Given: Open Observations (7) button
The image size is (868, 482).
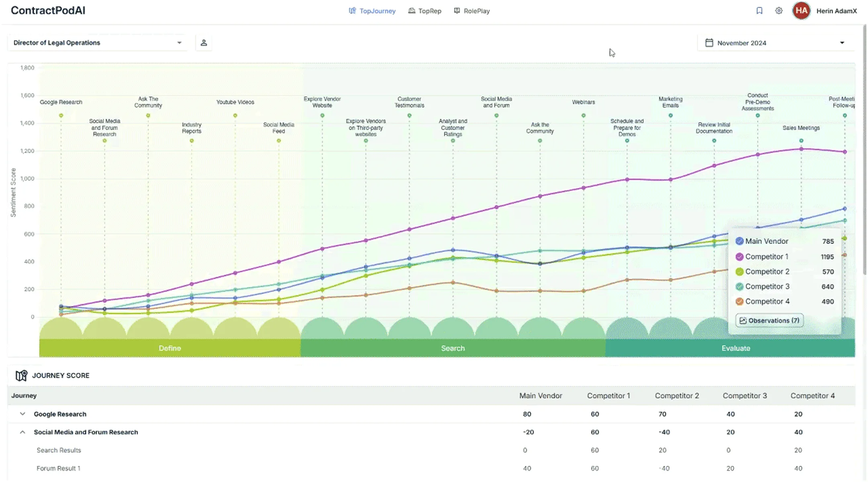Looking at the screenshot, I should coord(770,321).
